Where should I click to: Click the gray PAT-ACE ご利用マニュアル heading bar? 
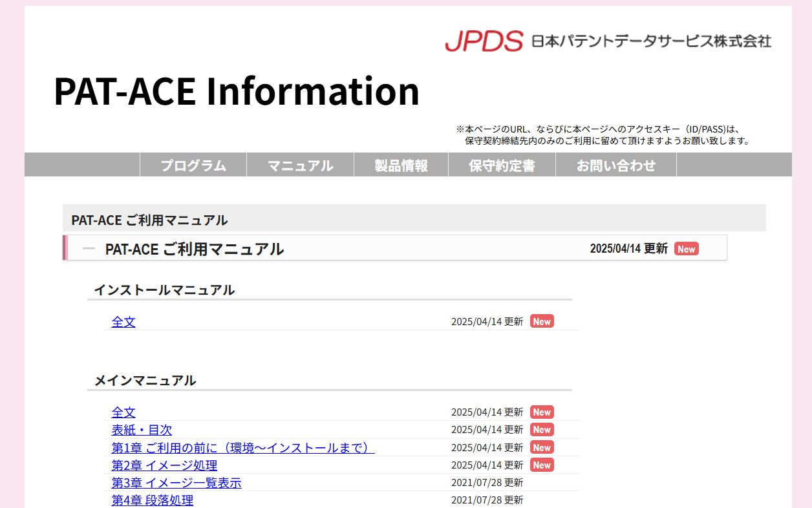(414, 218)
